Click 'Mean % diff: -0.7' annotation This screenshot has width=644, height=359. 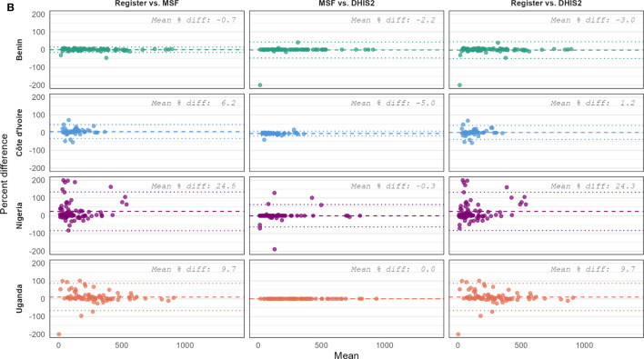click(194, 20)
